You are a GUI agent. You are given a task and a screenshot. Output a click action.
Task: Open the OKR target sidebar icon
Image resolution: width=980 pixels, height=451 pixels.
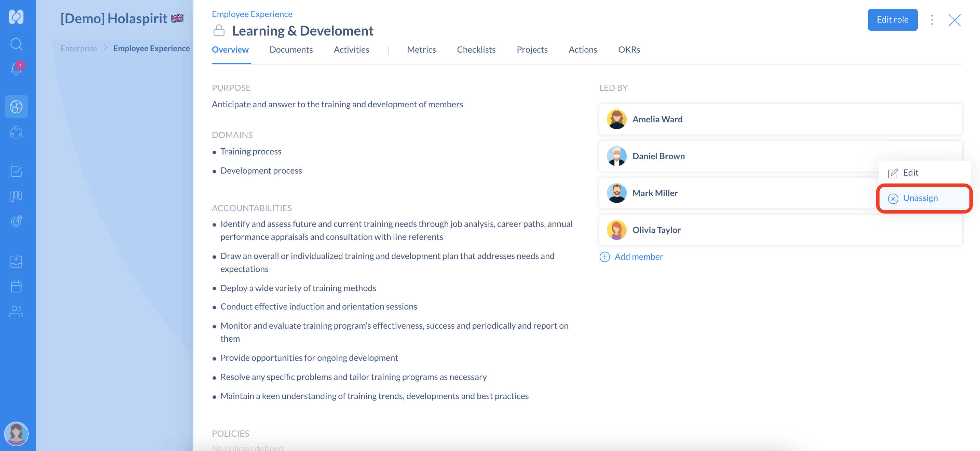16,221
